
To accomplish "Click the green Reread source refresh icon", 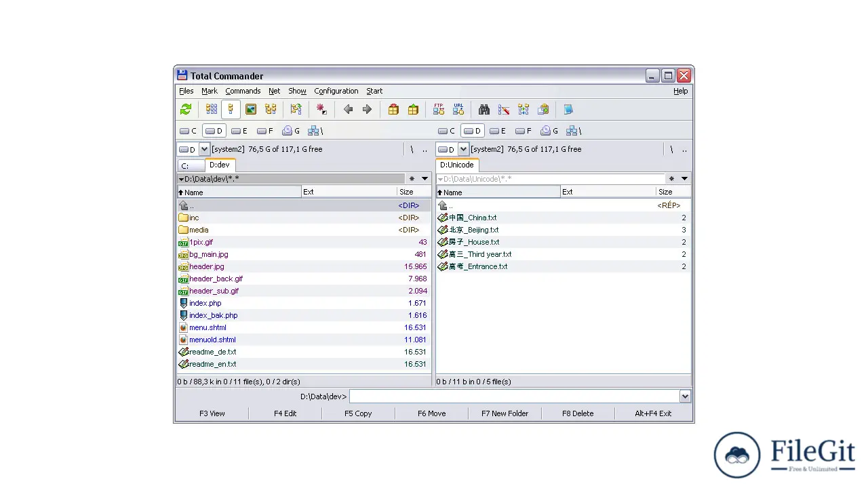I will [186, 109].
